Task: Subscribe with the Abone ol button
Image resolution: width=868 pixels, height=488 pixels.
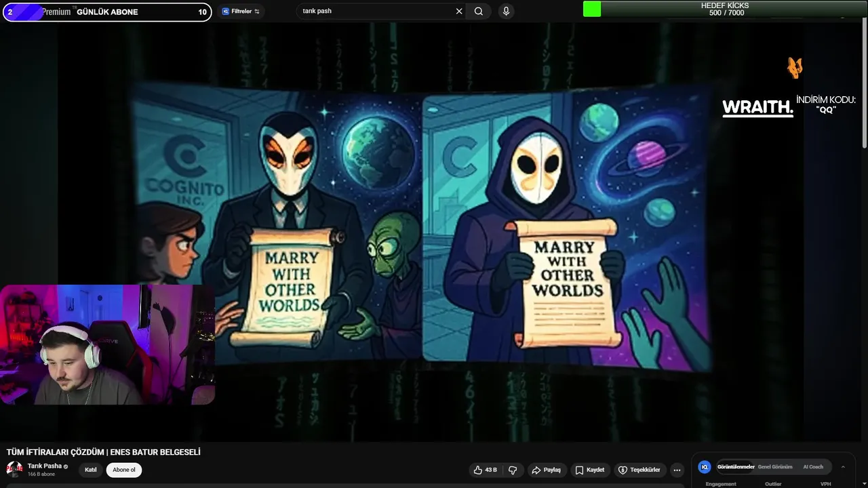Action: (x=124, y=470)
